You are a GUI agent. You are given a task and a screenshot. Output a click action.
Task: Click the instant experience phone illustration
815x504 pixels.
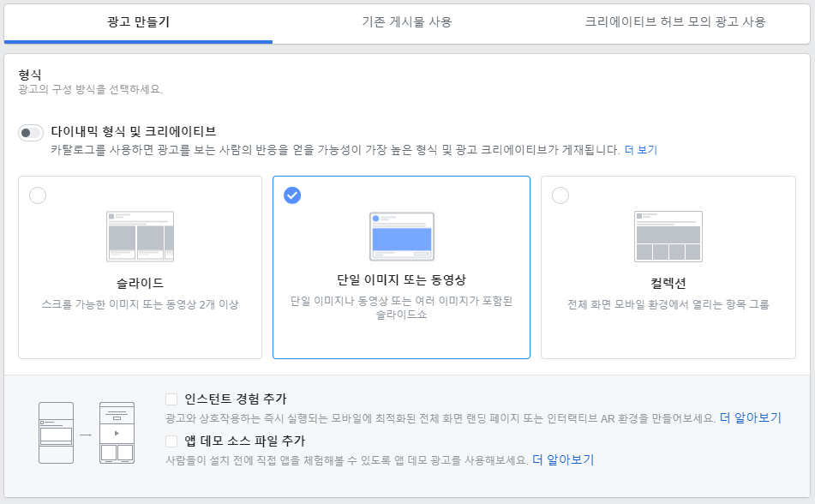point(57,433)
